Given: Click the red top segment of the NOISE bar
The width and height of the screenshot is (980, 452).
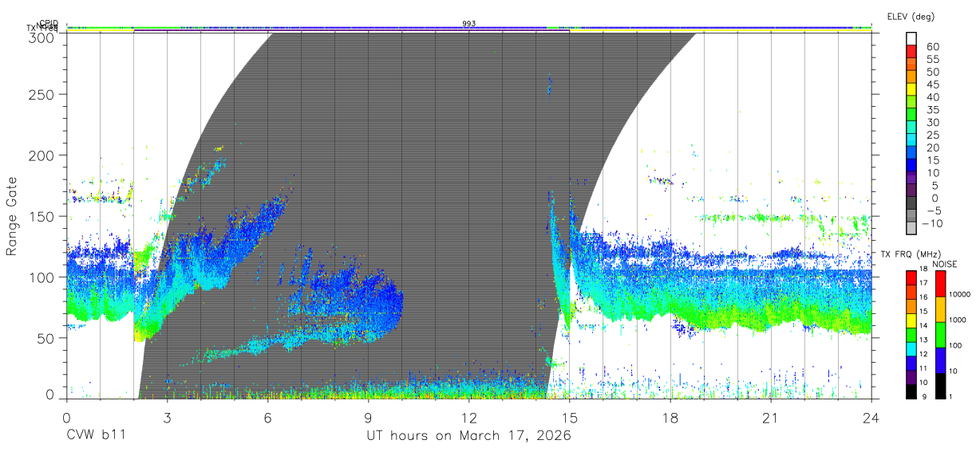Looking at the screenshot, I should pos(941,284).
